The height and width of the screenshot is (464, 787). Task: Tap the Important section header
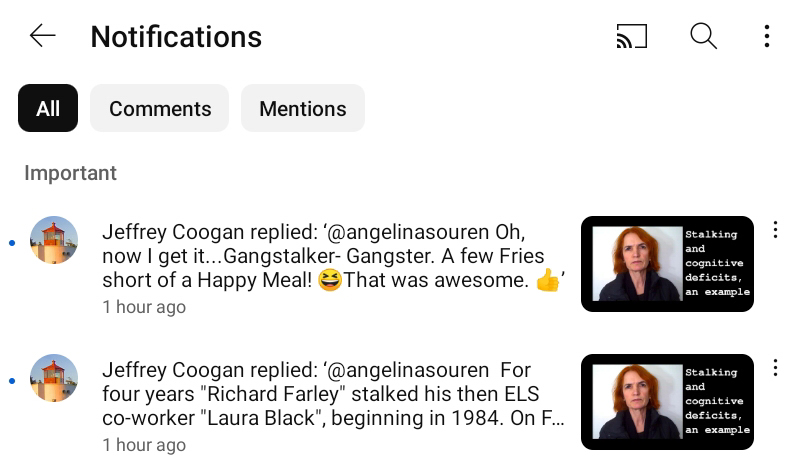click(70, 173)
